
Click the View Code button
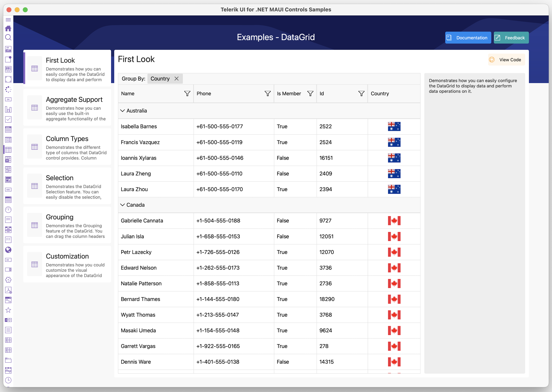coord(506,60)
